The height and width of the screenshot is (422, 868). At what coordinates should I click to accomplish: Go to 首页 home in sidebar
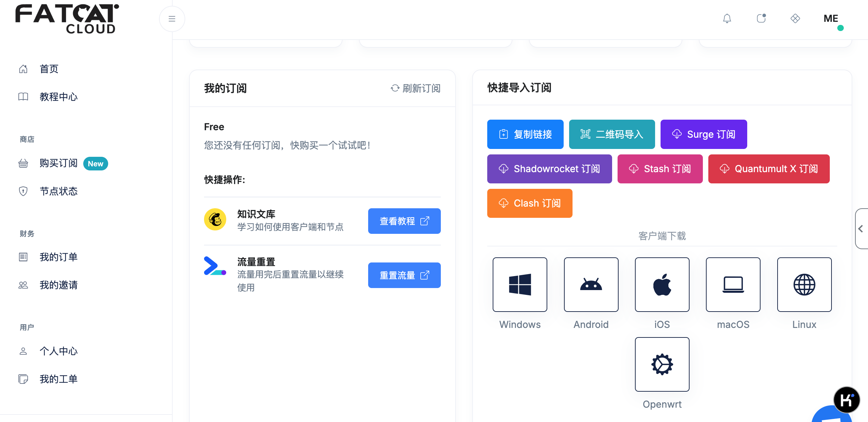point(49,69)
